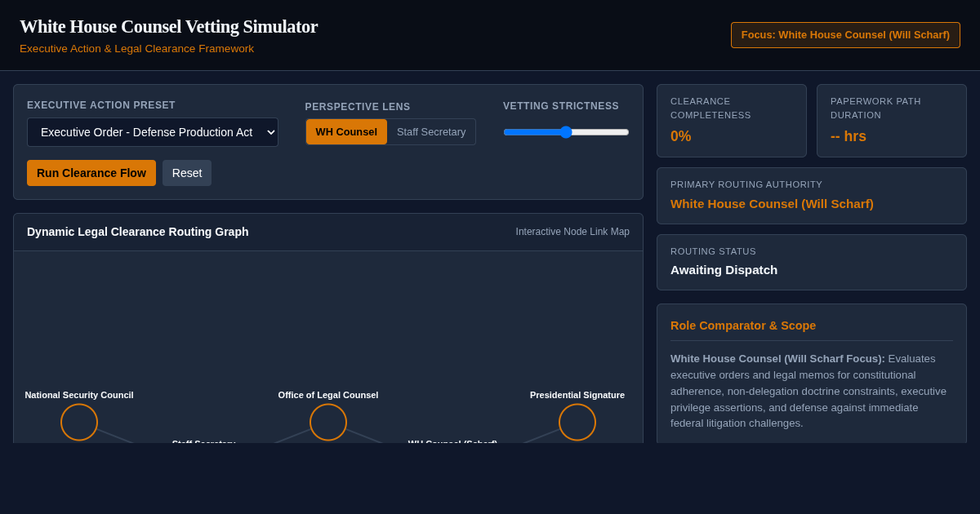Click the 'Presidential Signature' node label
The width and height of the screenshot is (980, 514).
[x=577, y=395]
